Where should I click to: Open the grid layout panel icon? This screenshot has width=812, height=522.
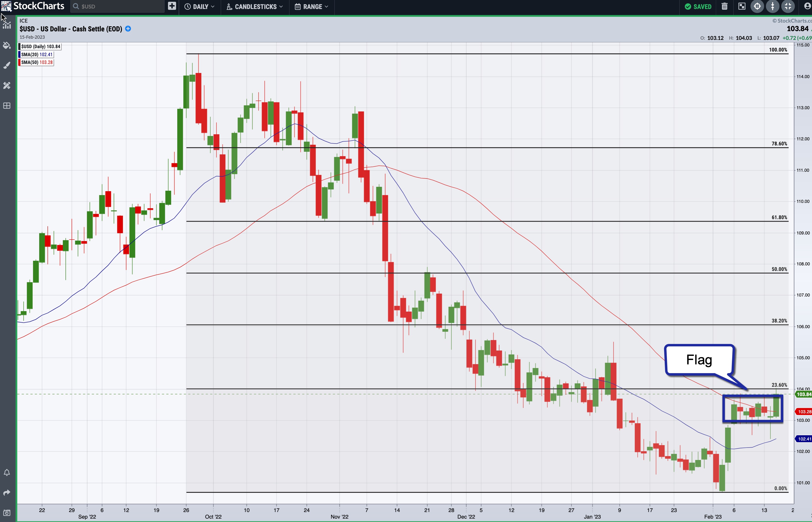[x=7, y=106]
